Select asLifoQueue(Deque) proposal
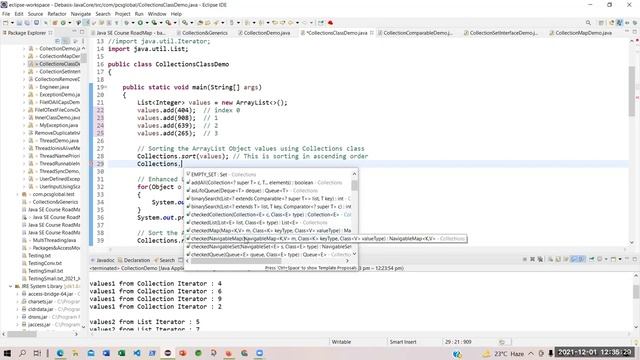Image resolution: width=640 pixels, height=360 pixels. [x=269, y=191]
